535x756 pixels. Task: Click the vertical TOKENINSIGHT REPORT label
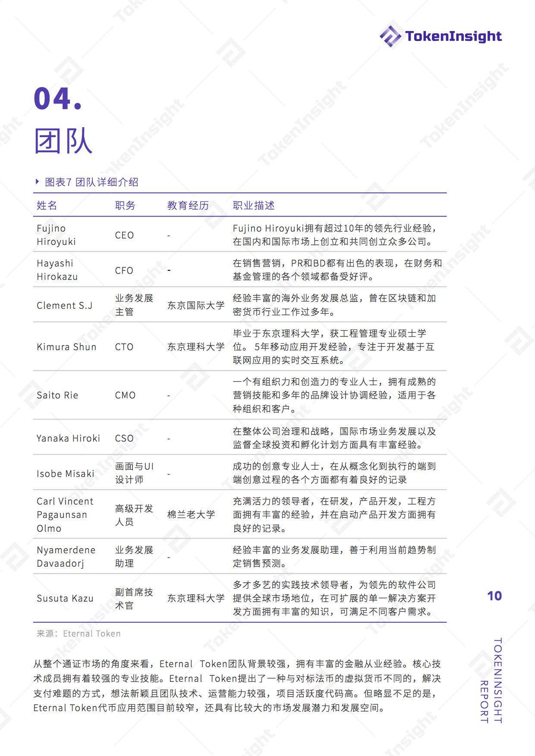tap(491, 681)
